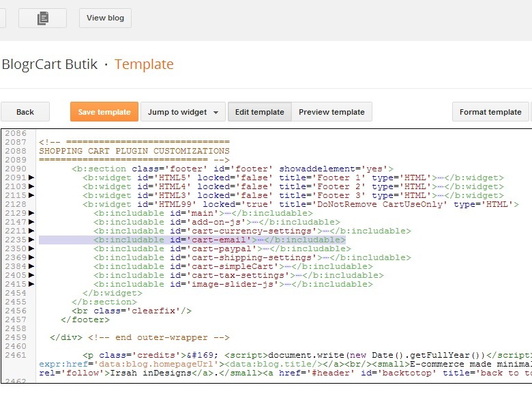Open the View blog button
Screen dimensions: 532x398
(105, 18)
